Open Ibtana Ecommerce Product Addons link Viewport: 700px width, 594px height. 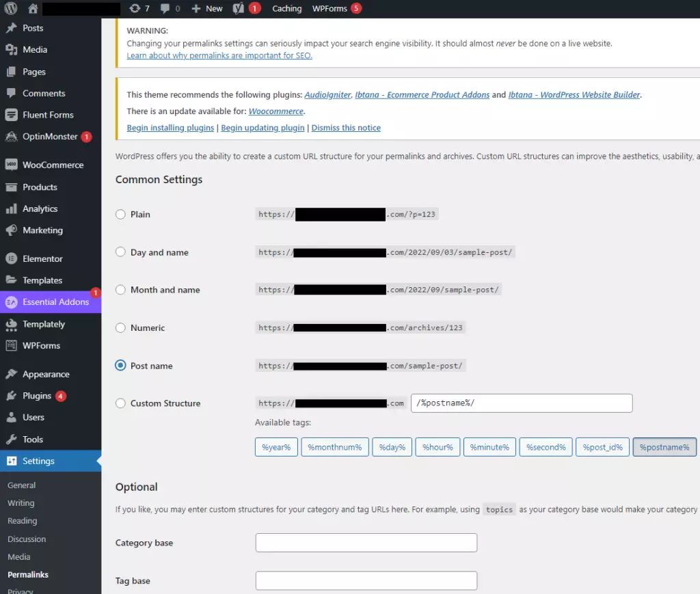click(422, 94)
